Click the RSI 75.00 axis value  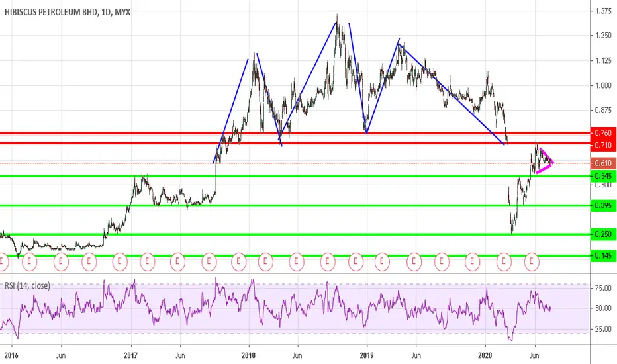click(x=603, y=288)
